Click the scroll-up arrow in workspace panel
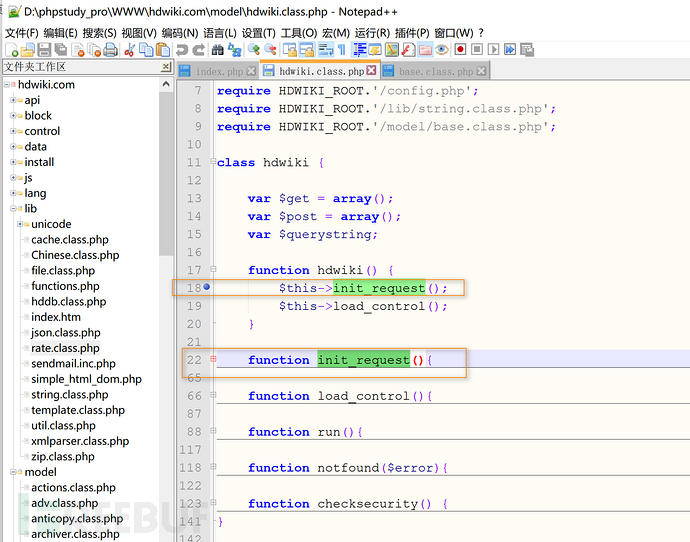The width and height of the screenshot is (690, 542). (166, 84)
